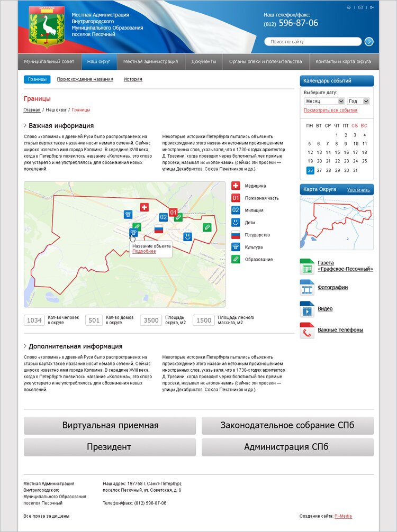Select date 1 in the events calendar

click(337, 135)
